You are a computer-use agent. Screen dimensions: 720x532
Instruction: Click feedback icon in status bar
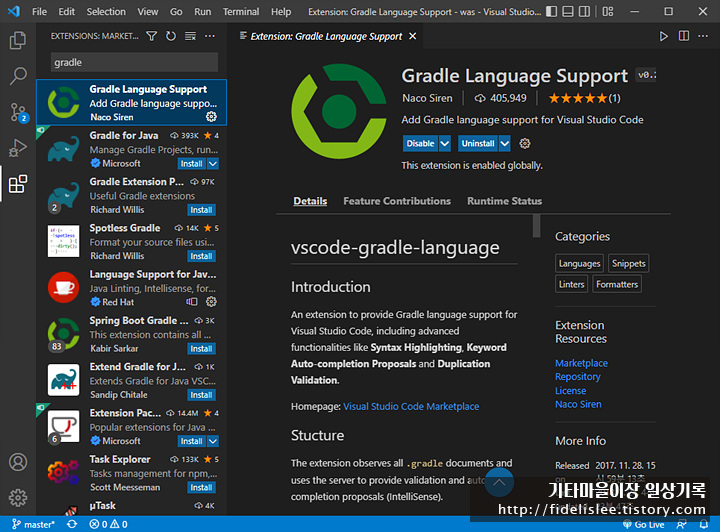pyautogui.click(x=681, y=524)
